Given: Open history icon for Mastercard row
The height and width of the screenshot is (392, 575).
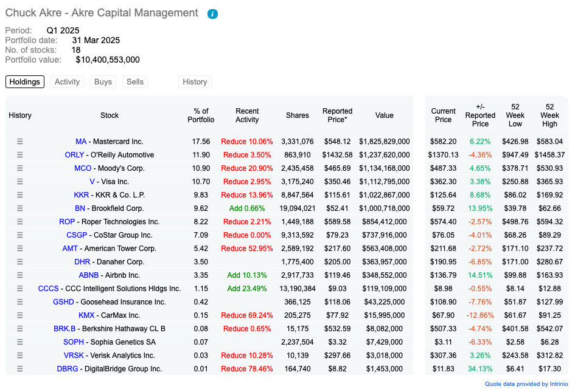Looking at the screenshot, I should click(x=20, y=142).
